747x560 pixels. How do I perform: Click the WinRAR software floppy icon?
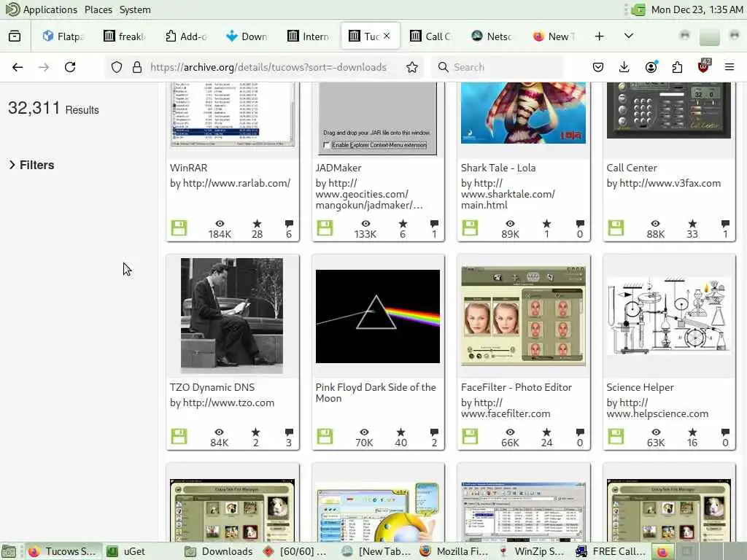pos(179,227)
